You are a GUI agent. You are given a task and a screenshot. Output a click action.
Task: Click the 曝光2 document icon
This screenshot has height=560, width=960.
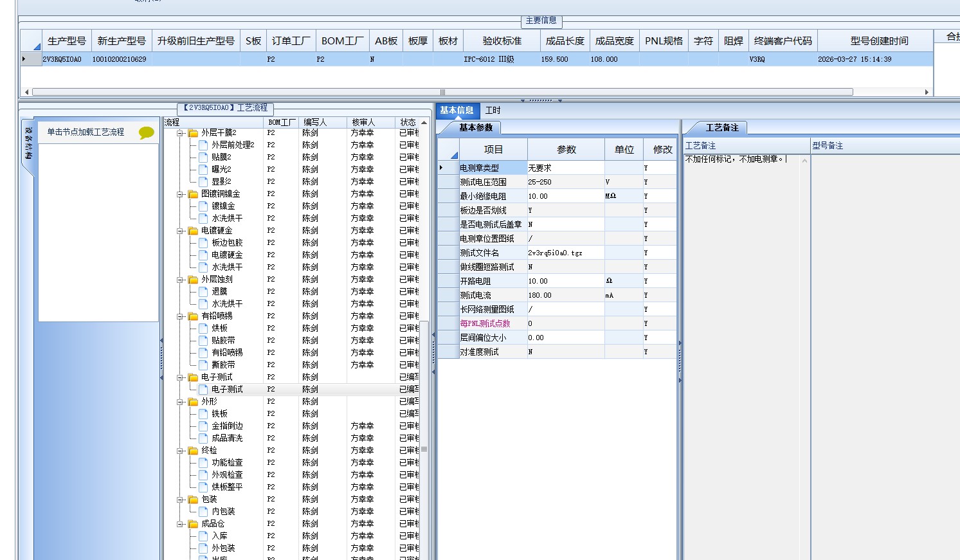203,170
